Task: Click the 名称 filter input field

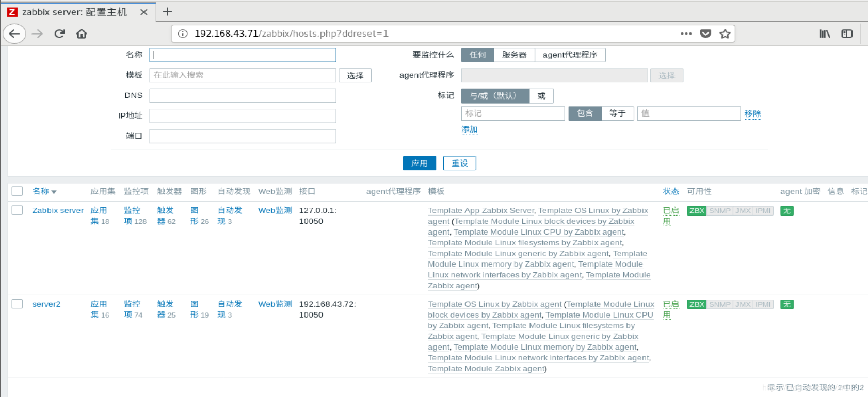Action: pos(243,55)
